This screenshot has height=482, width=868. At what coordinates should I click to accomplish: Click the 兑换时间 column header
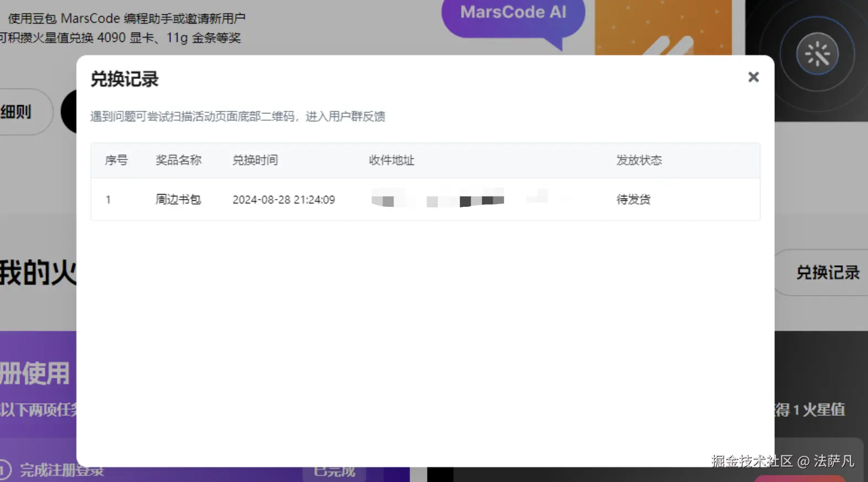[255, 160]
